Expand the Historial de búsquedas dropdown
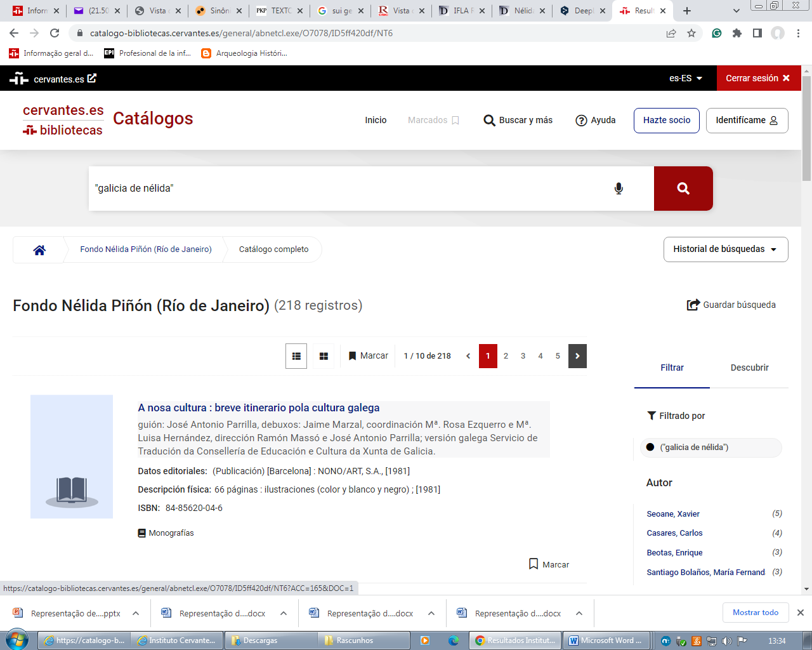 pos(725,249)
